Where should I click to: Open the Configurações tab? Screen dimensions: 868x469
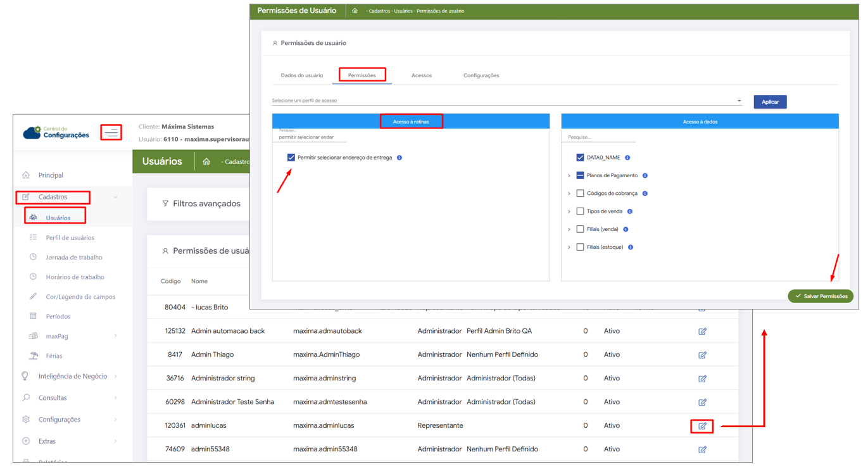coord(481,75)
